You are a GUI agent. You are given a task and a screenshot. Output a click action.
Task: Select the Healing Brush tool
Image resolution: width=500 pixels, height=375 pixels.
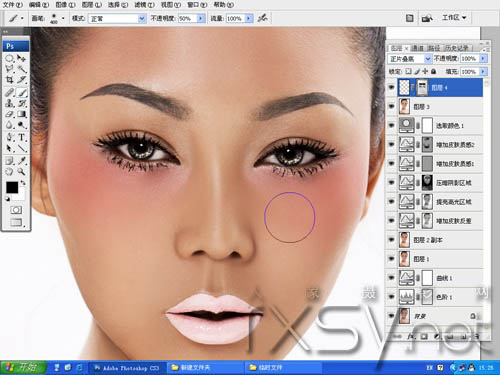(10, 93)
